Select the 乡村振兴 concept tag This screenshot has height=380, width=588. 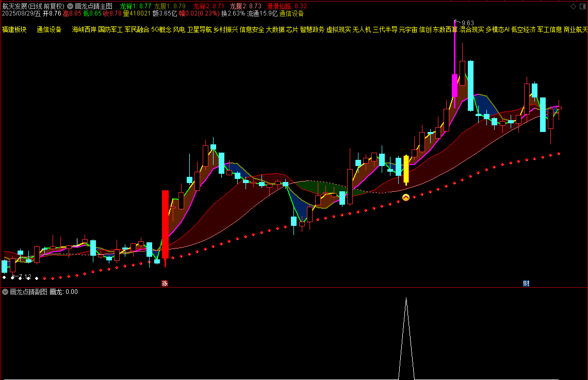coord(226,29)
